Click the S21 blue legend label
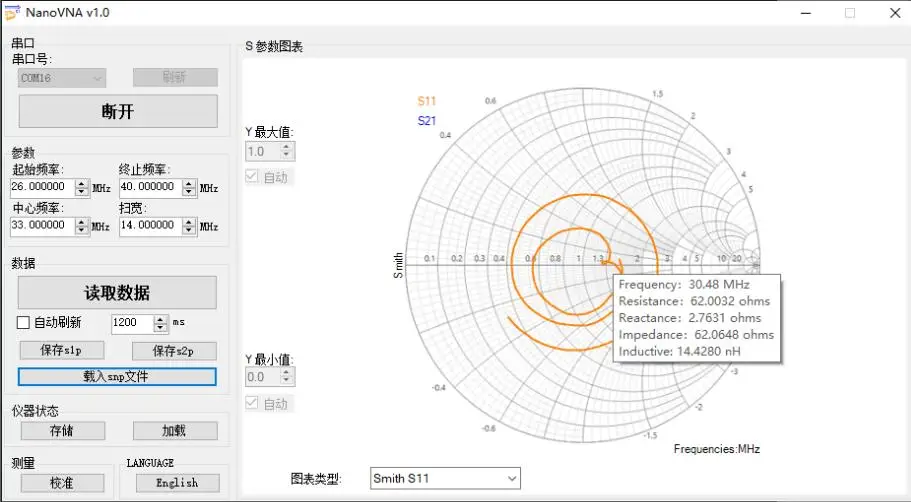 [x=426, y=121]
